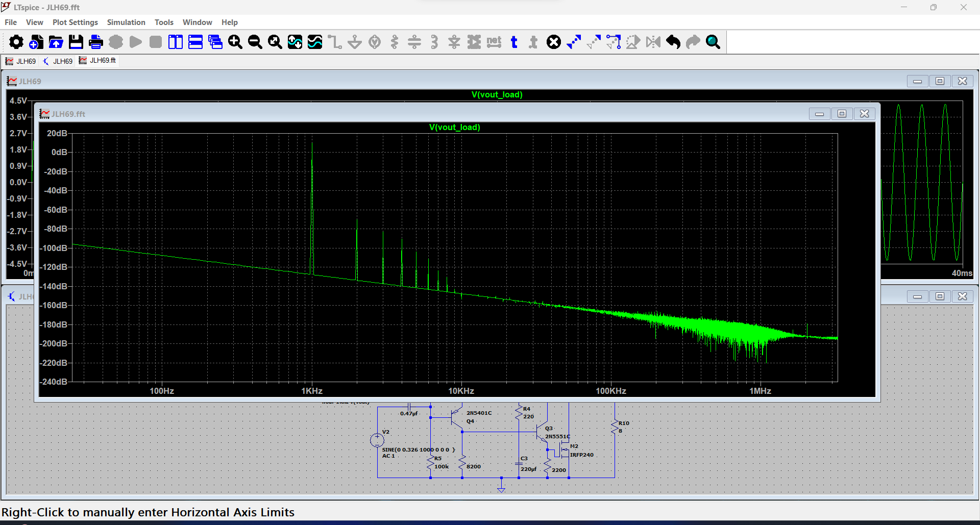Minimize the JLH69 schematic window
This screenshot has height=525, width=980.
click(917, 296)
